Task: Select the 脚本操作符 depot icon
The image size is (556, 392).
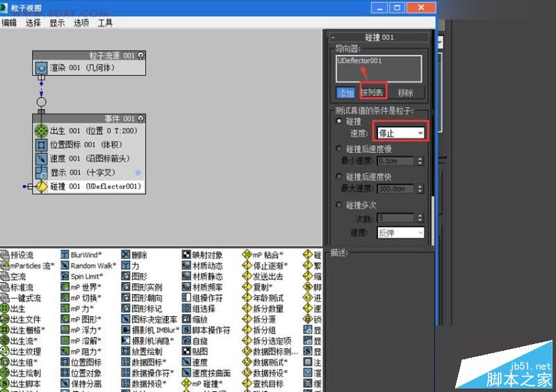Action: point(186,330)
